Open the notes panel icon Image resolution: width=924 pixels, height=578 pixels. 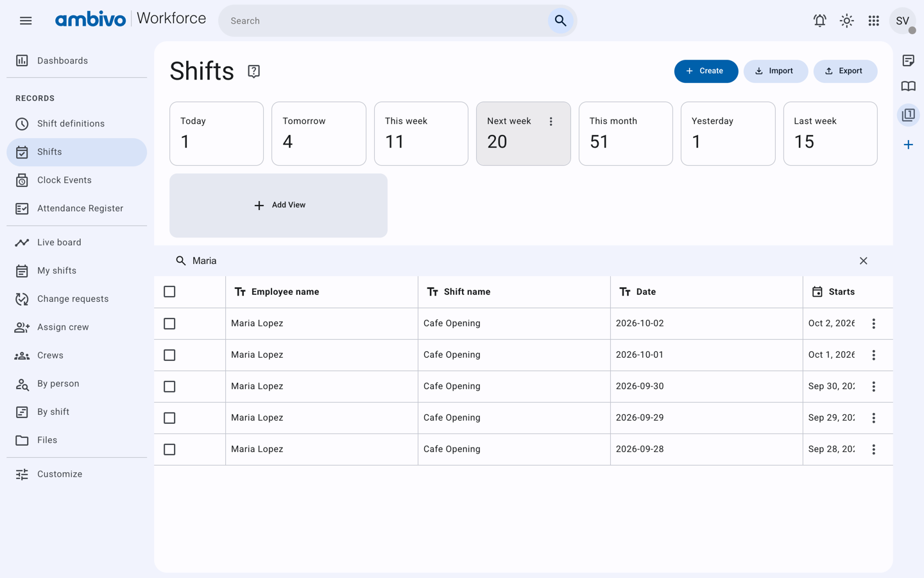coord(908,60)
